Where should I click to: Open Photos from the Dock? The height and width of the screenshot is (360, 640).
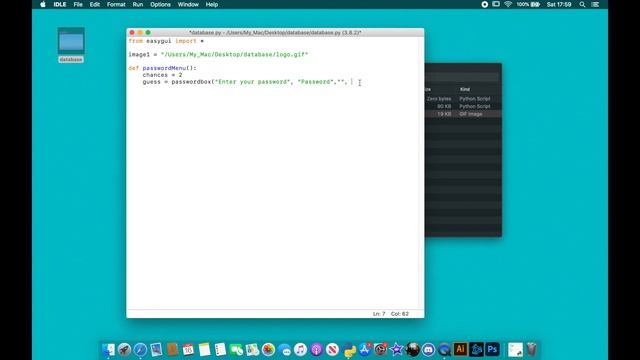click(x=268, y=349)
